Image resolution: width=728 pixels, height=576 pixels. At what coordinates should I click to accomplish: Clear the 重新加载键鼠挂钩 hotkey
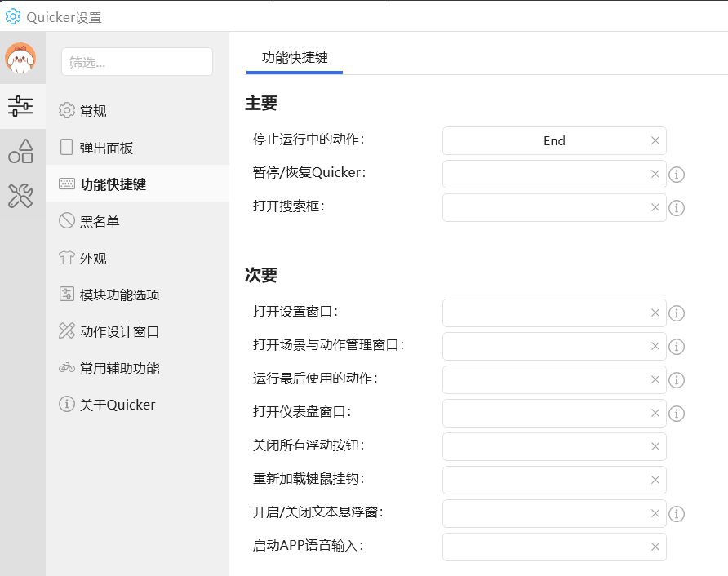655,480
